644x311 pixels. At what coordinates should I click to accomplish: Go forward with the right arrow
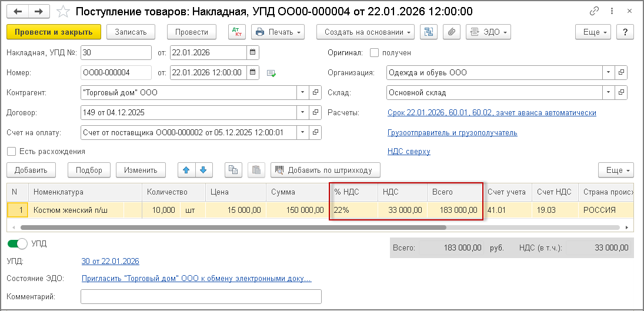tap(39, 12)
